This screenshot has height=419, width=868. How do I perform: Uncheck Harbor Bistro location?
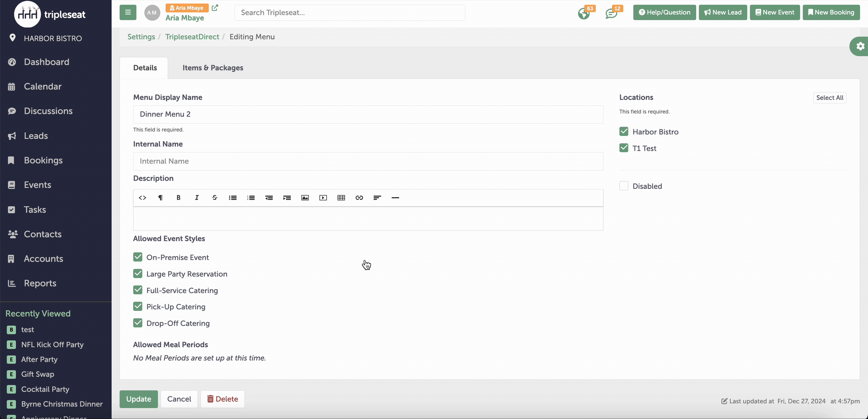624,131
